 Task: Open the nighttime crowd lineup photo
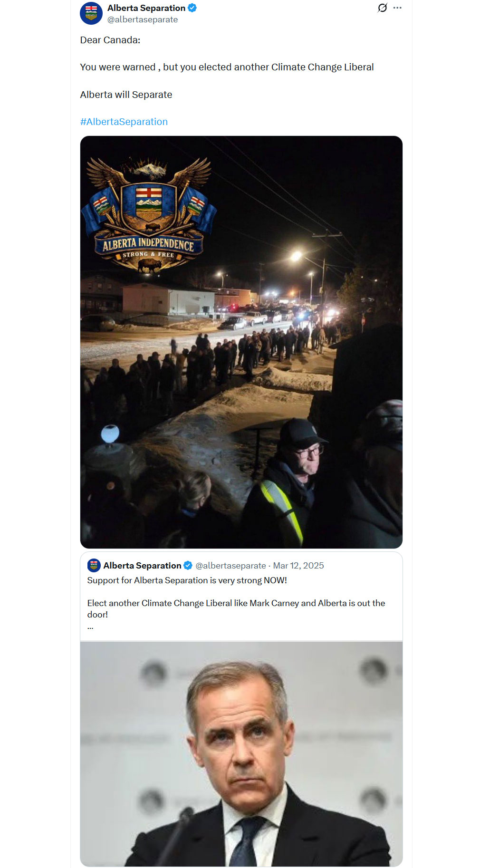point(241,342)
